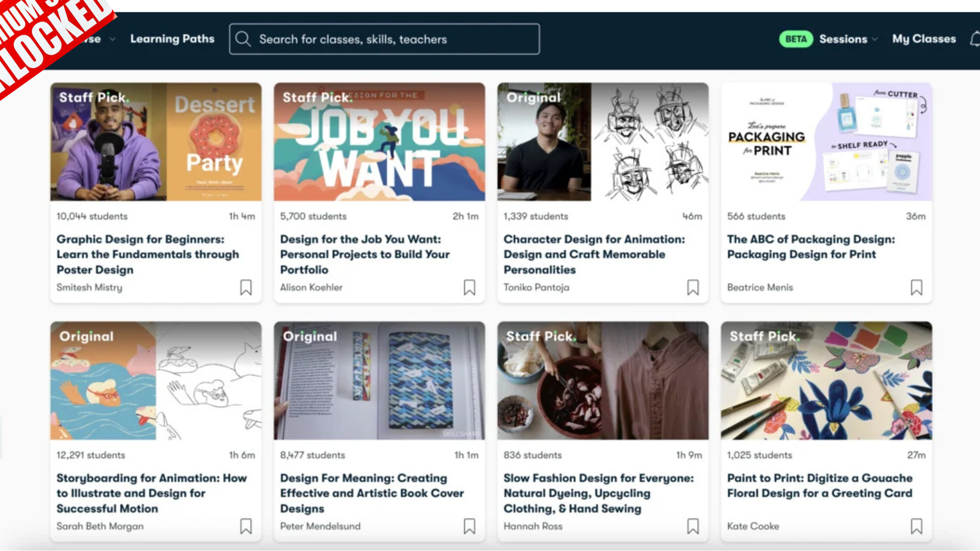Go to My Classes

pyautogui.click(x=924, y=39)
